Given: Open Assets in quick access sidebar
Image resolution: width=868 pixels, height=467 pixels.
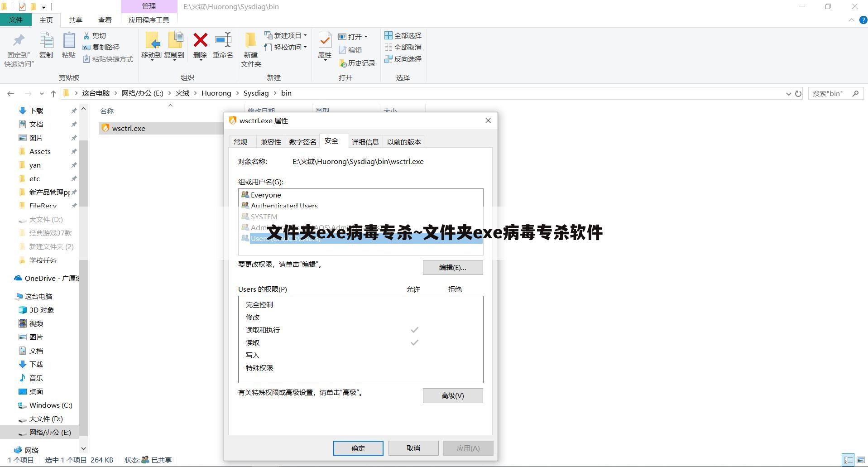Looking at the screenshot, I should tap(40, 152).
